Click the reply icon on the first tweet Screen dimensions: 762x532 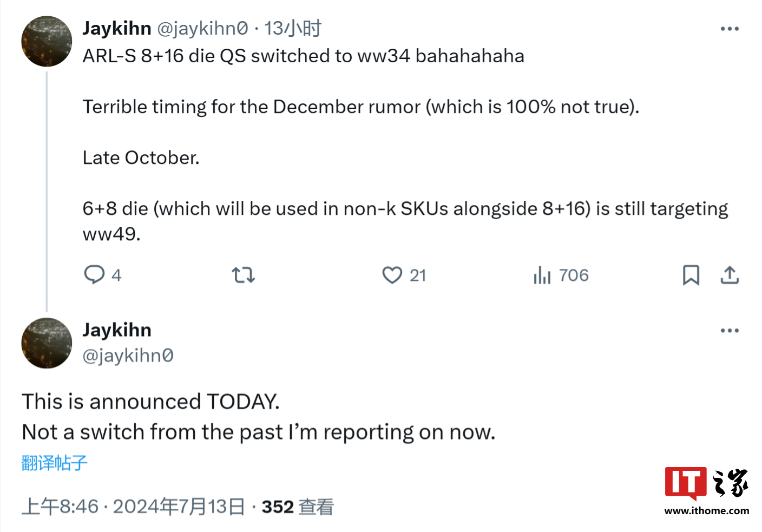[95, 275]
